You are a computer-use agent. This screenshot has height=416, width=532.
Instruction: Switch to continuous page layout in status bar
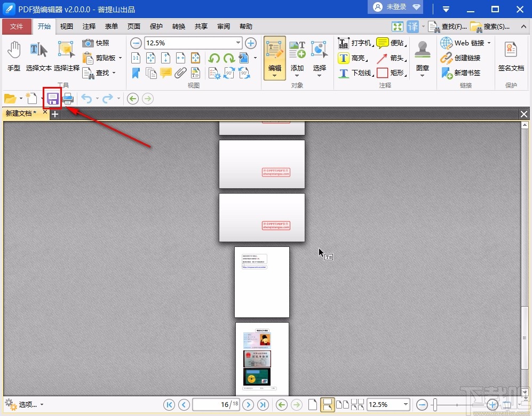tap(328, 404)
